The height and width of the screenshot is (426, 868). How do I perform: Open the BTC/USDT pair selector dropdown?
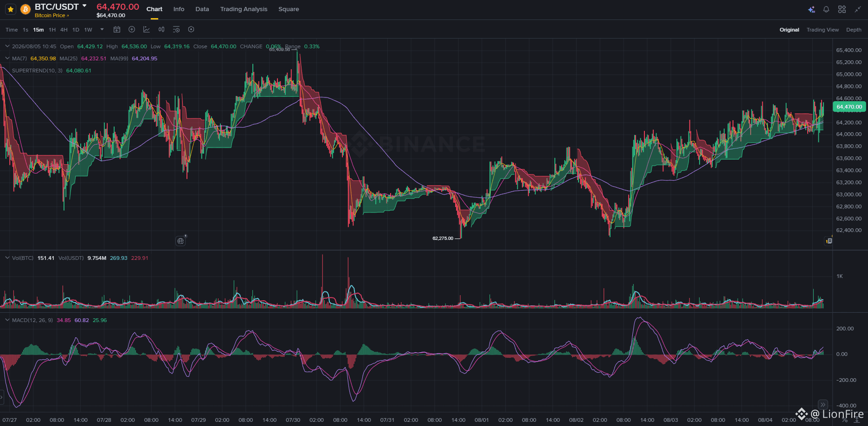[x=84, y=6]
